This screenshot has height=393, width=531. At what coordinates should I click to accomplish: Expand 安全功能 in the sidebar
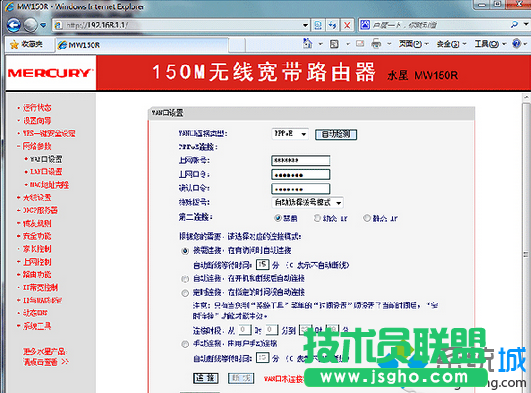37,236
